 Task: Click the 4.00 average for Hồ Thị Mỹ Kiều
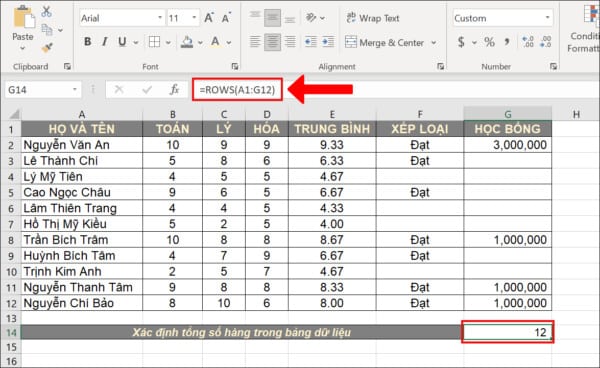pyautogui.click(x=332, y=224)
